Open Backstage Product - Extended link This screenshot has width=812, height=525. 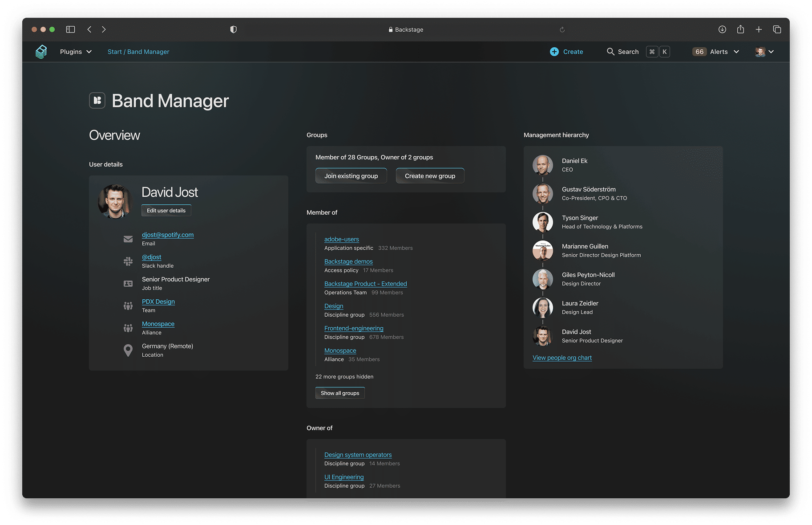pos(365,284)
